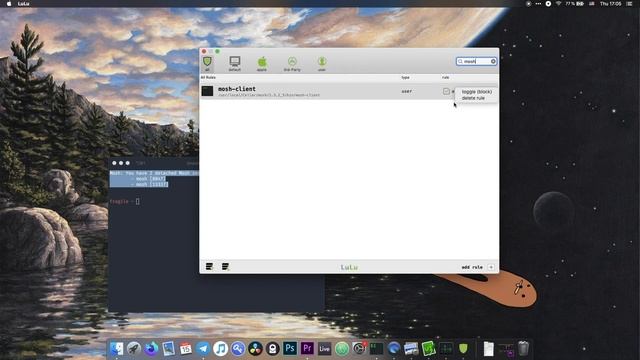Screen dimensions: 640x360
Task: Click the terminal window prompt line
Action: tap(125, 201)
